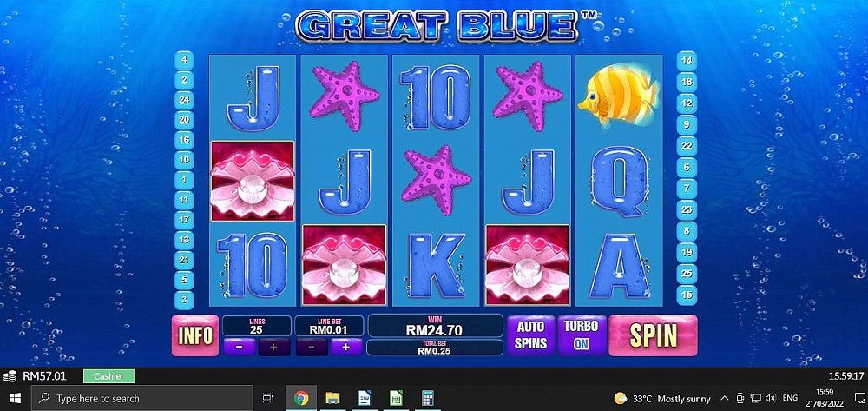868x411 pixels.
Task: Decrease the Line Bet with minus
Action: click(311, 348)
